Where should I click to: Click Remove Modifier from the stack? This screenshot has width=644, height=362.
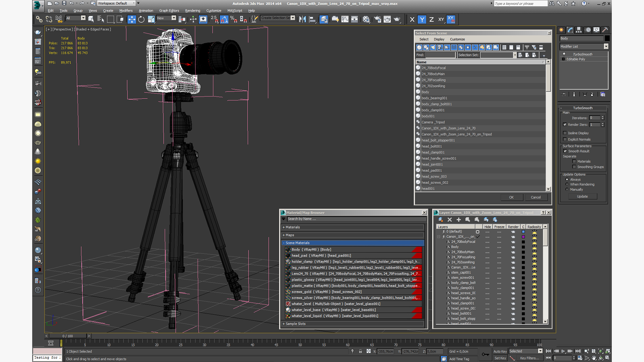pyautogui.click(x=592, y=95)
